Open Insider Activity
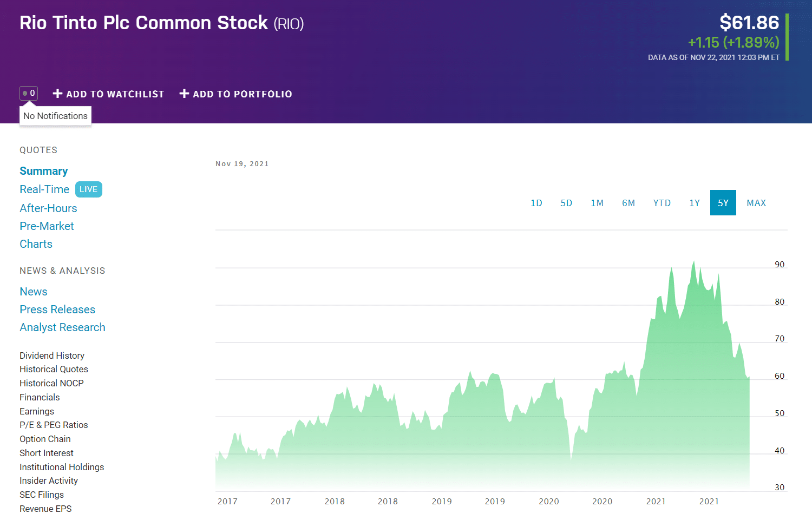Image resolution: width=812 pixels, height=520 pixels. pos(49,480)
